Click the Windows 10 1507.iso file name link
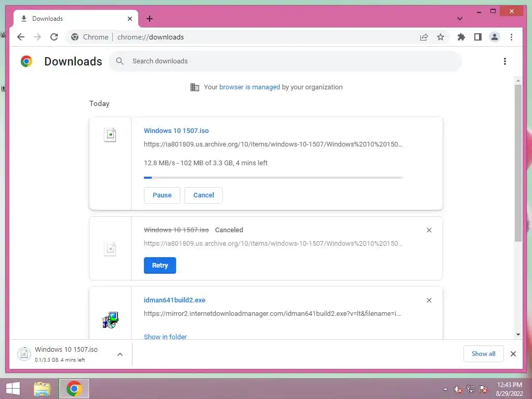The image size is (532, 399). (x=176, y=130)
